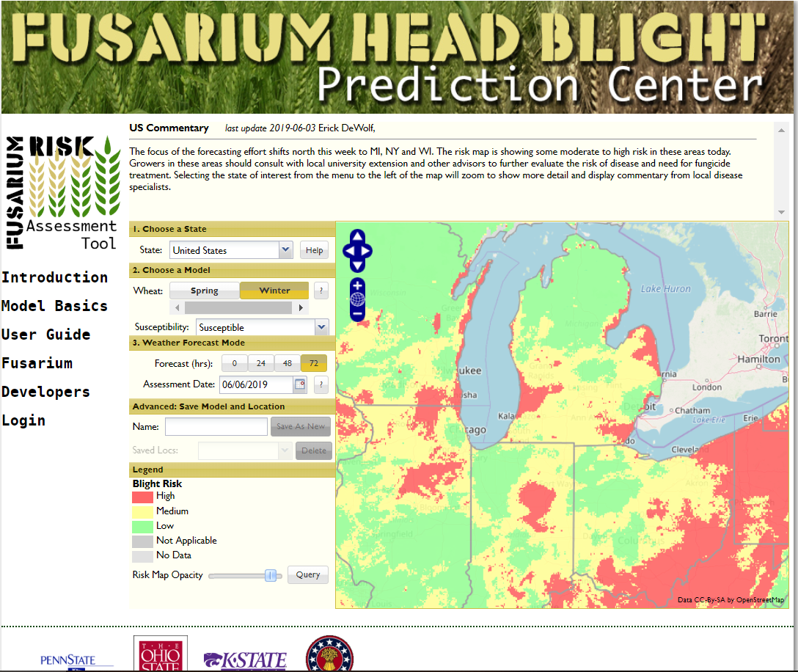Select the 0 hour forecast
Viewport: 798px width, 672px height.
tap(234, 362)
